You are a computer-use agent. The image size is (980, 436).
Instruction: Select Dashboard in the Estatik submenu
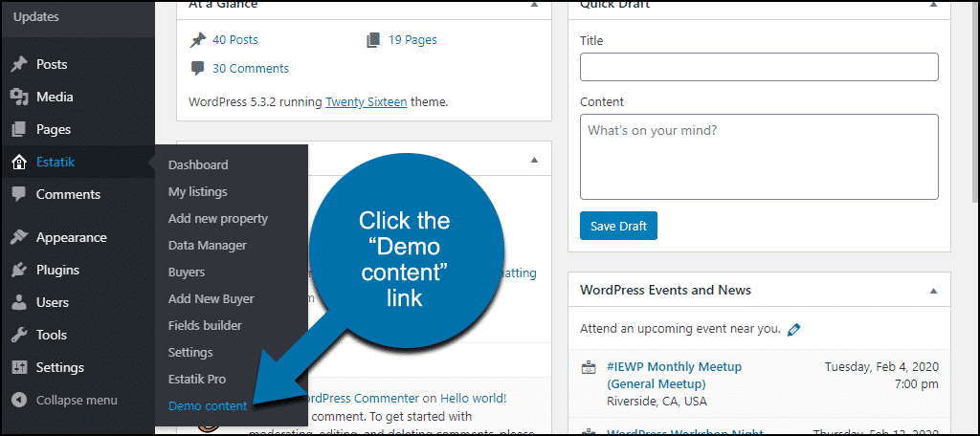coord(198,164)
